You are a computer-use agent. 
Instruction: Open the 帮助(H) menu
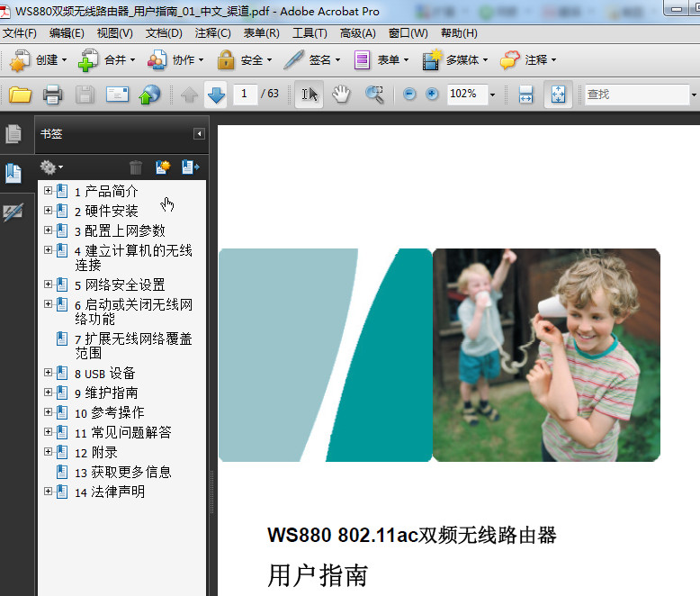click(x=459, y=33)
